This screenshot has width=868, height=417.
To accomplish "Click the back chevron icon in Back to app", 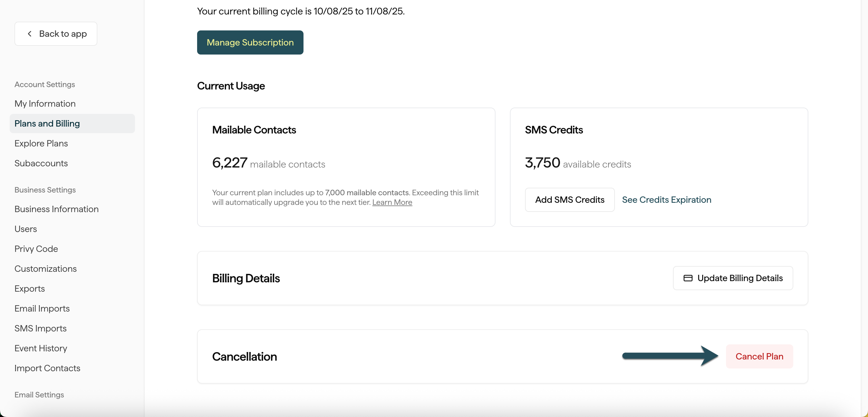I will tap(30, 34).
